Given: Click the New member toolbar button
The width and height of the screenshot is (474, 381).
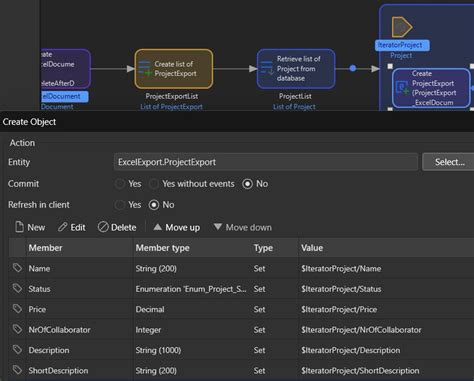Looking at the screenshot, I should [x=30, y=227].
